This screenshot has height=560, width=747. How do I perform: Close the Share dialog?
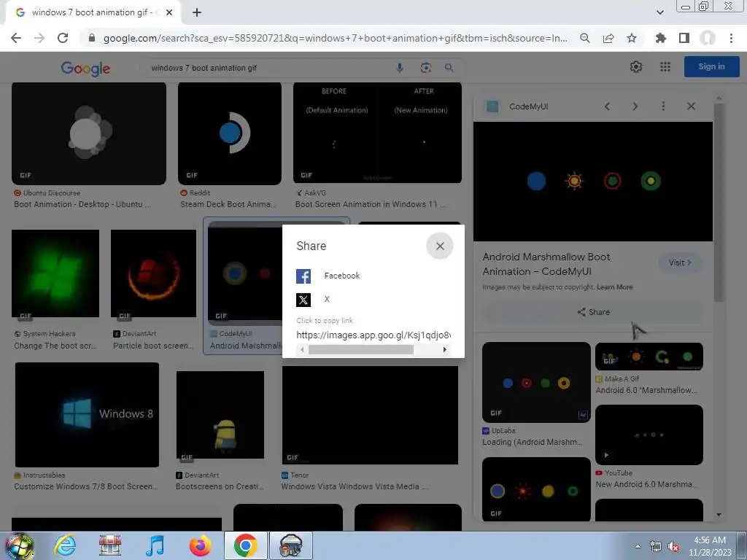click(440, 246)
